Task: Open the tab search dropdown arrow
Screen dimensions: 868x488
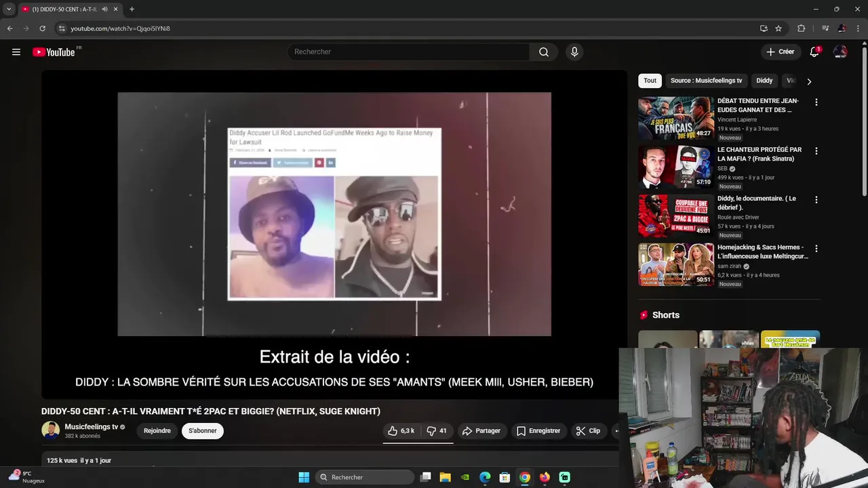Action: click(x=9, y=9)
